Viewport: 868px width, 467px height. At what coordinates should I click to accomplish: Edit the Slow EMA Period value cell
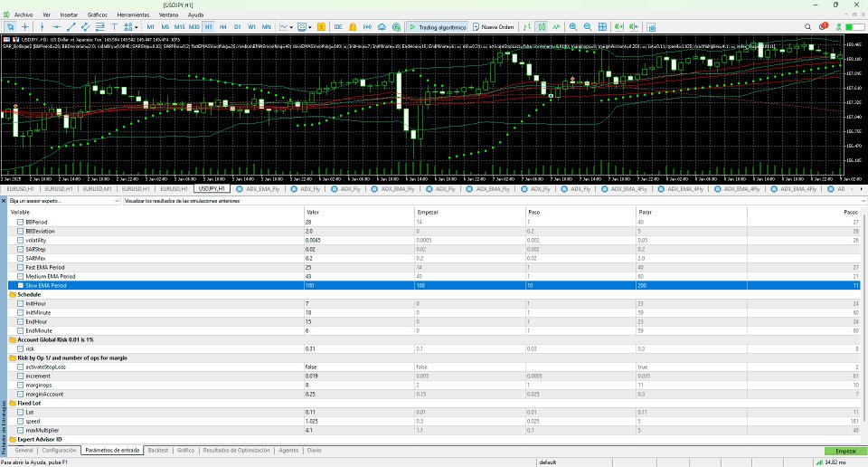pos(359,285)
